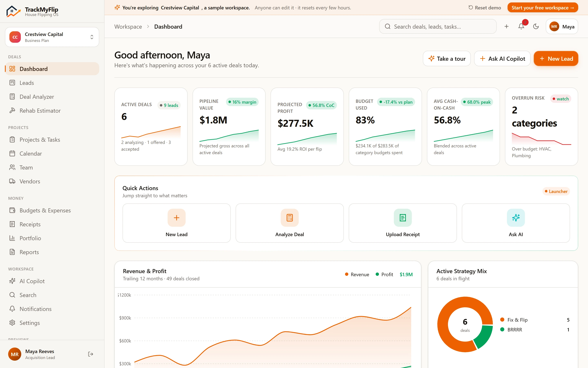Click the log out icon beside Maya Reeves

(91, 354)
